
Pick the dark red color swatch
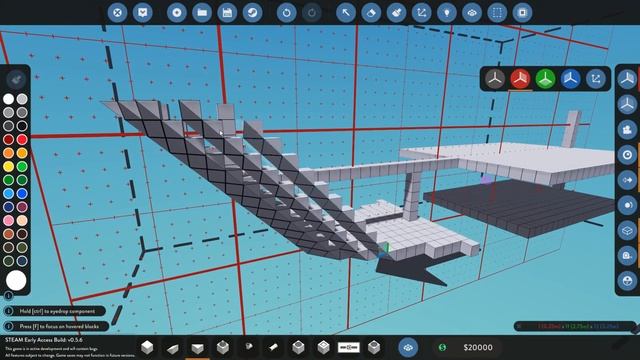pos(9,139)
